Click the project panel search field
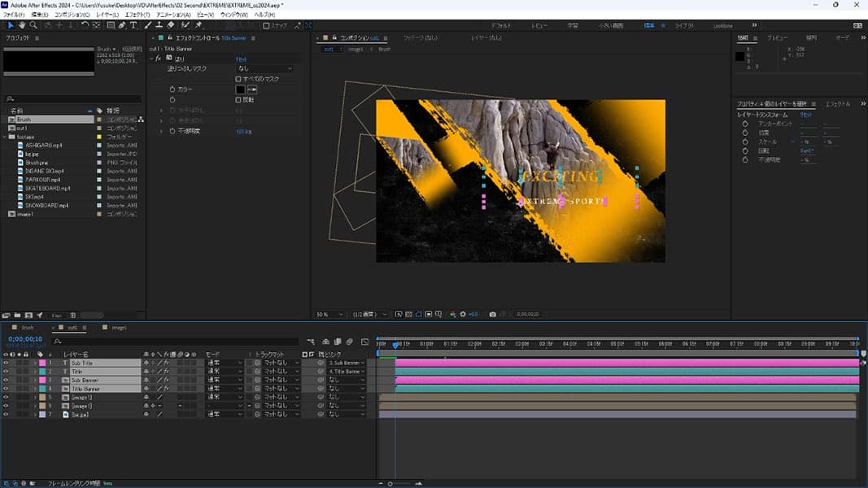Screen dimensions: 868x488 click(x=73, y=99)
